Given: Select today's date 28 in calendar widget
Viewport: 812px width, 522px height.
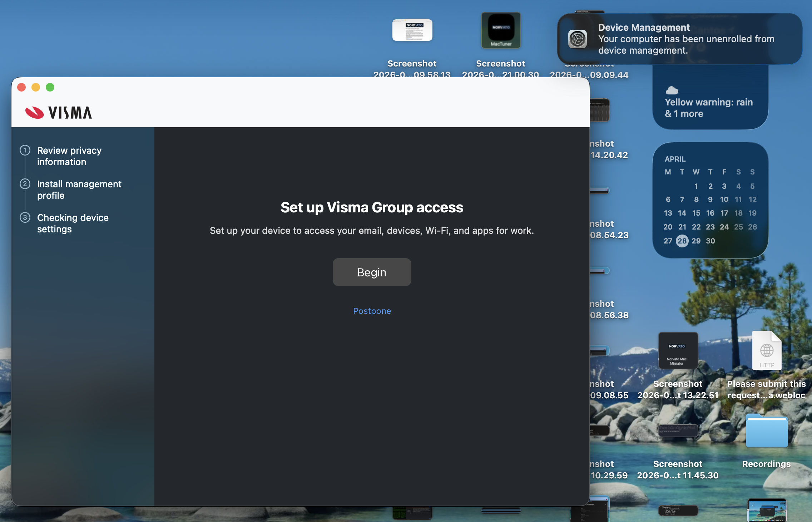Looking at the screenshot, I should [682, 241].
